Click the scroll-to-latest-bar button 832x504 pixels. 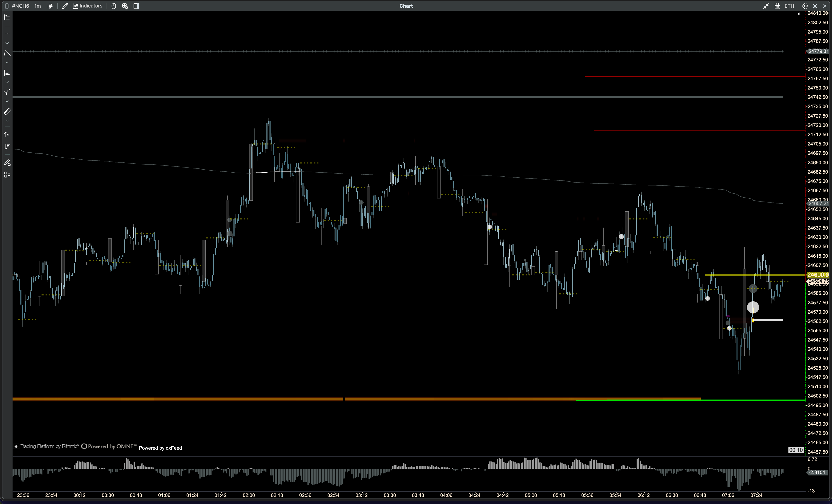pos(799,14)
